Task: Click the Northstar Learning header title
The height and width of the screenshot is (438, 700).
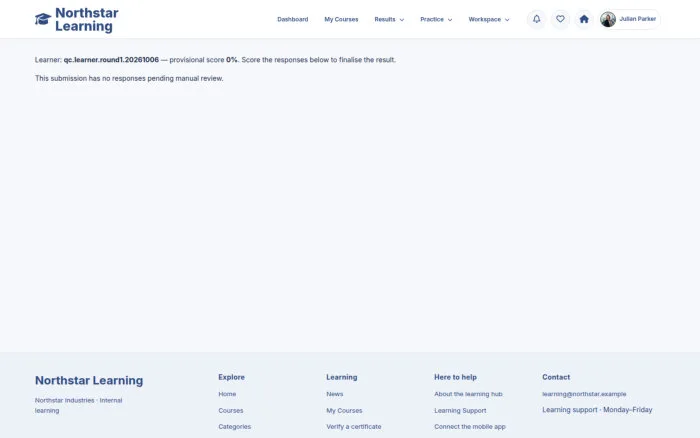Action: [87, 19]
